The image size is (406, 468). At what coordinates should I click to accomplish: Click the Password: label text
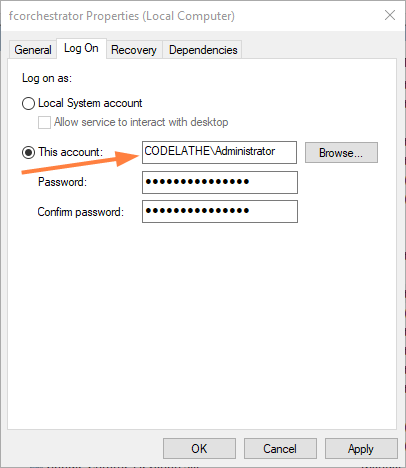tap(62, 182)
